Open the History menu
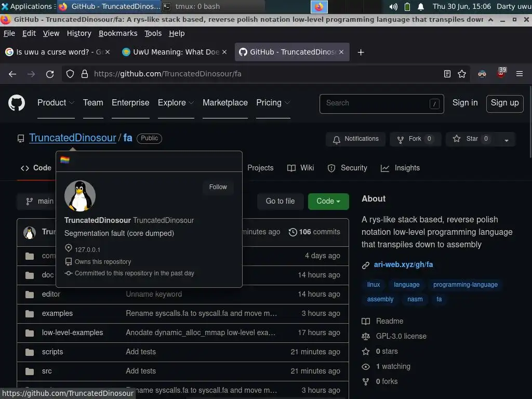Image resolution: width=532 pixels, height=399 pixels. (79, 33)
